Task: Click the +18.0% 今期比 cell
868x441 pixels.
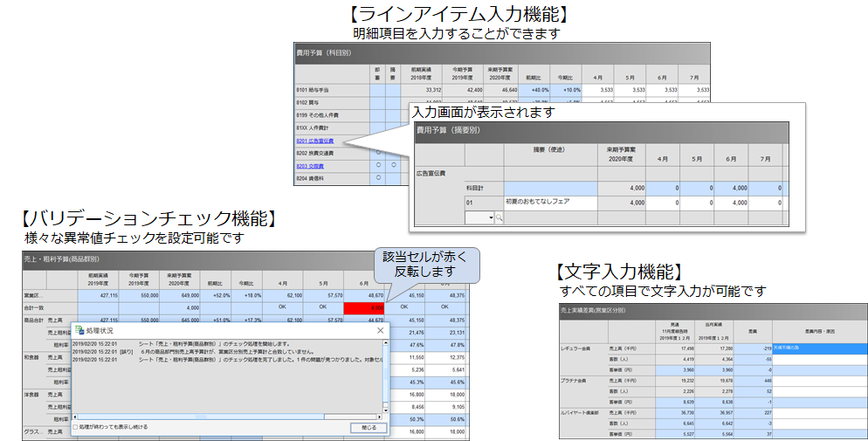Action: (x=246, y=295)
